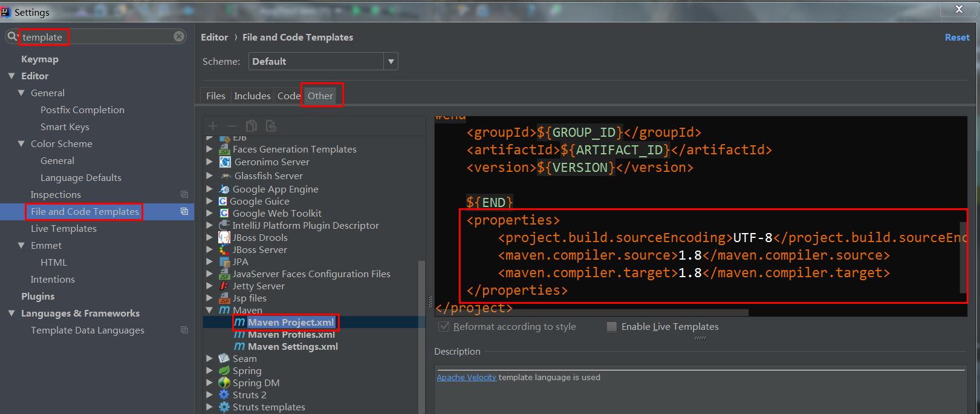Click the add template plus icon
980x414 pixels.
pyautogui.click(x=213, y=126)
